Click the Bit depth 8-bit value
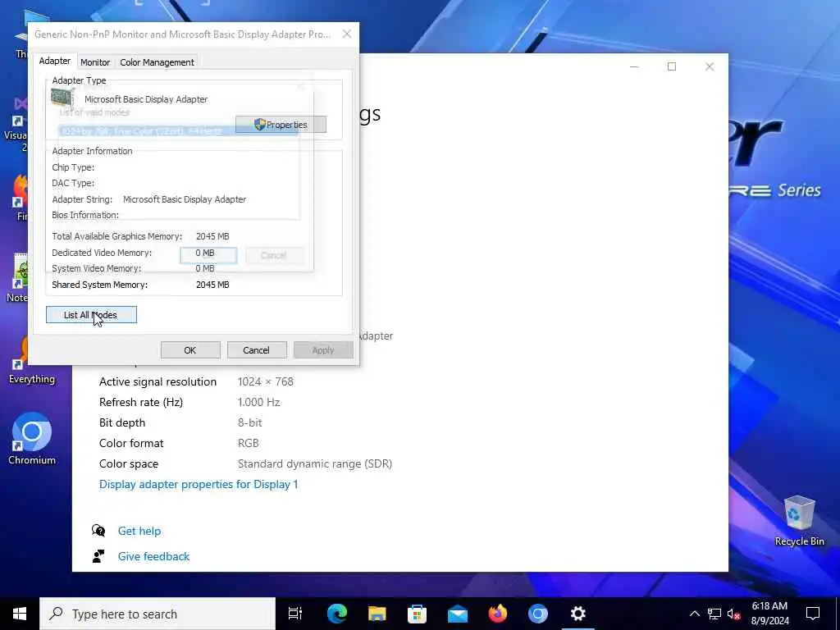Image resolution: width=840 pixels, height=630 pixels. [x=249, y=422]
